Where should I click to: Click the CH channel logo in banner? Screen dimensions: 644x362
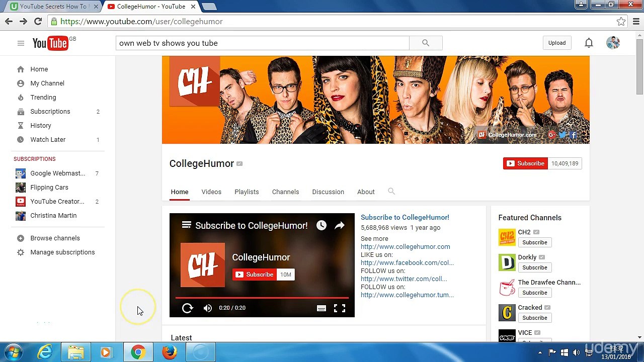pos(195,81)
